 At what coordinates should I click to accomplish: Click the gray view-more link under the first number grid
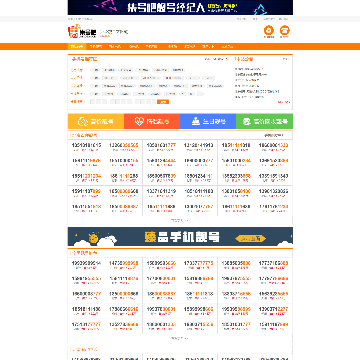180,220
